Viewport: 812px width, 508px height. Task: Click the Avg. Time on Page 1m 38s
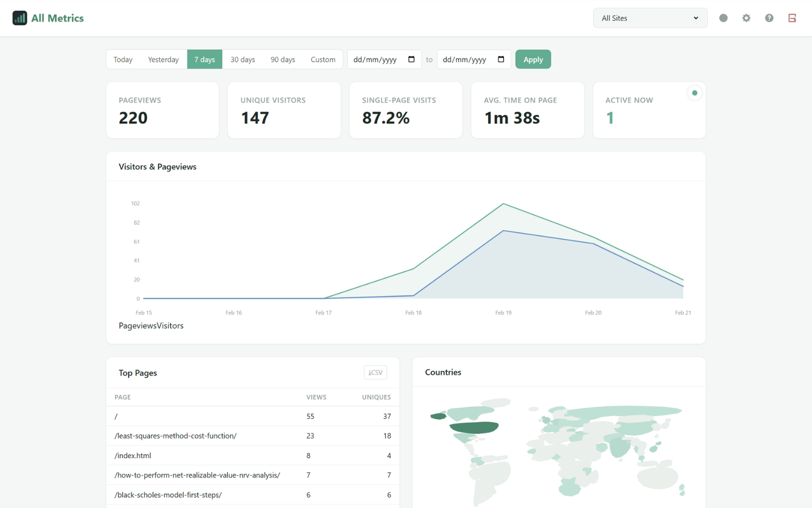coord(512,118)
